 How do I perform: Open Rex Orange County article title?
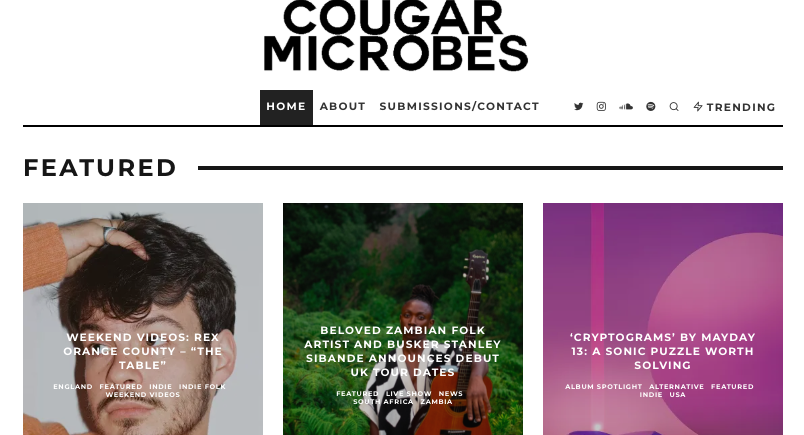point(143,351)
